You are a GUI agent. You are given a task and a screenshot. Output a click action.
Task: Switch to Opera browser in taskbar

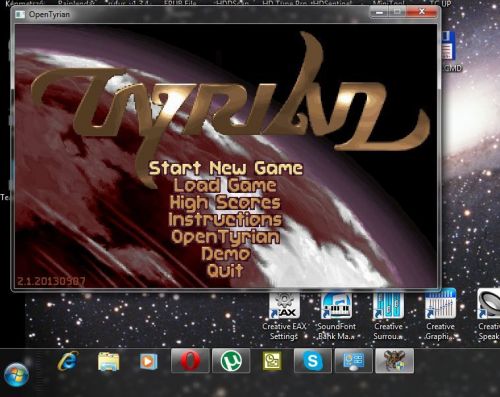point(190,361)
